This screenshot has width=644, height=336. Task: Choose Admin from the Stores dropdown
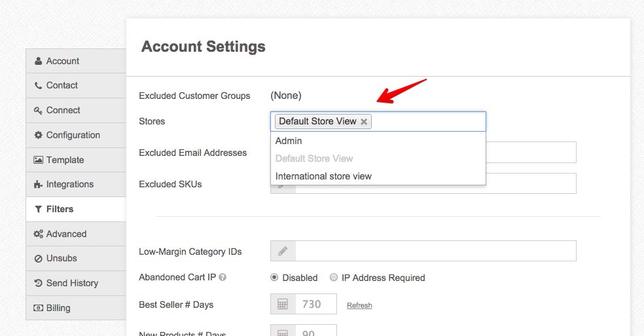pos(289,141)
